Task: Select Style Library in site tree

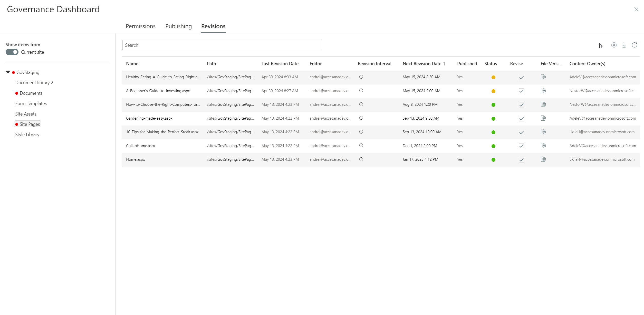Action: [x=27, y=135]
